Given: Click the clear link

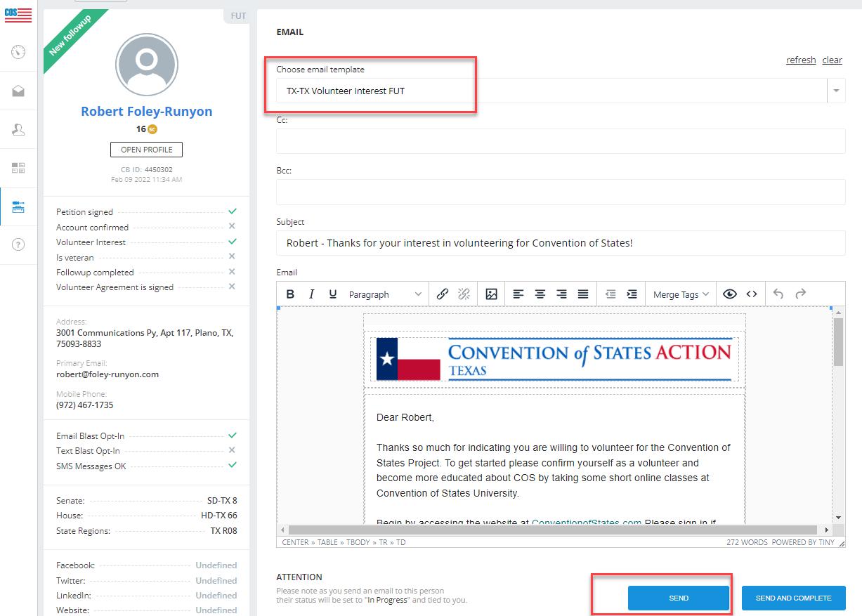Looking at the screenshot, I should click(832, 60).
